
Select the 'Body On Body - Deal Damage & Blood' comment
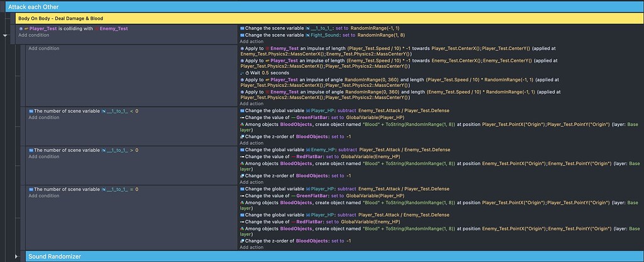pos(330,18)
